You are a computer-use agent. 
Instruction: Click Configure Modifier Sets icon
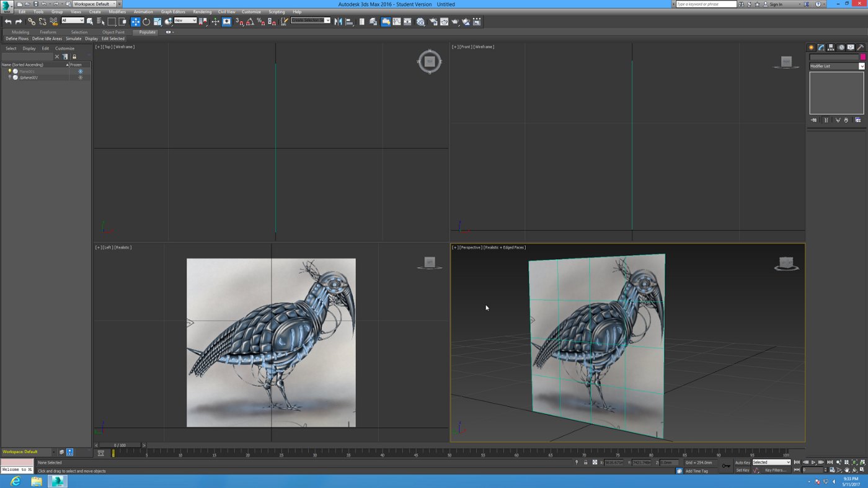point(858,120)
